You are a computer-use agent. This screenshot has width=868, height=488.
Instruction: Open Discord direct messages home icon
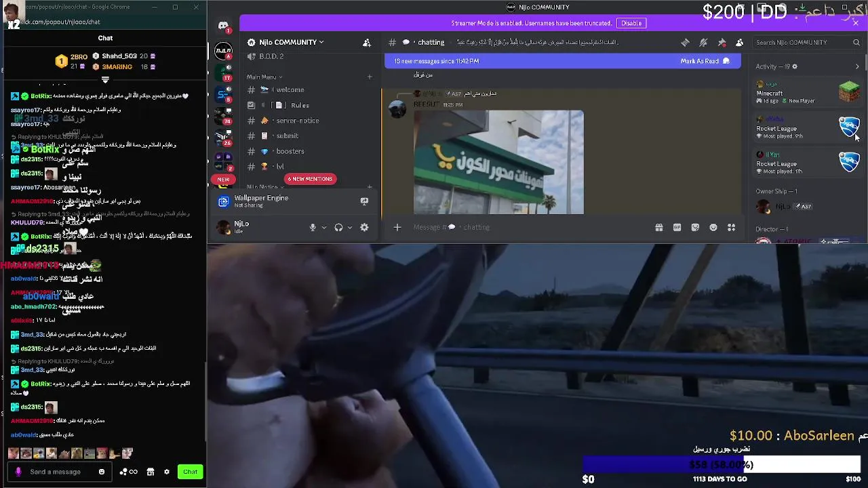223,26
